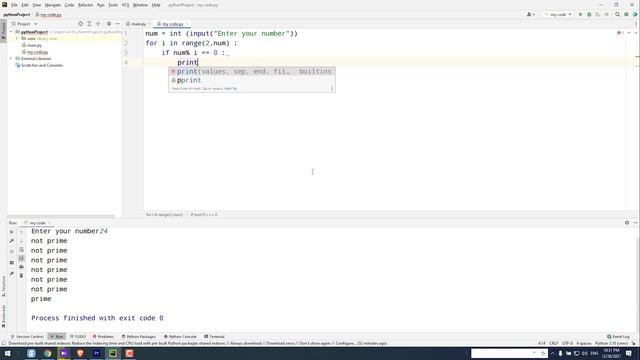Open PyCharm icon in the taskbar
640x360 pixels.
pyautogui.click(x=113, y=353)
